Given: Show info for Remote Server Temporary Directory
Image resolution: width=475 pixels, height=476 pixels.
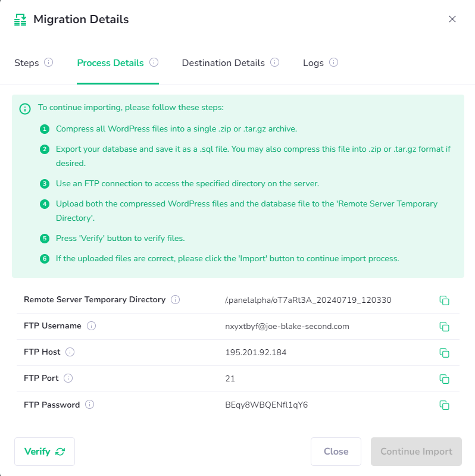Looking at the screenshot, I should click(175, 300).
